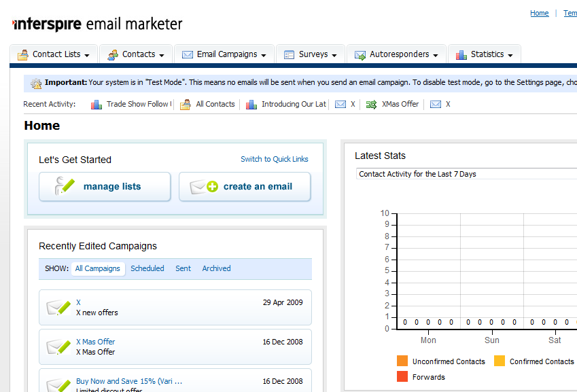Click envelope icon beside X new offers campaign
Viewport: 577px width, 392px height.
click(58, 308)
